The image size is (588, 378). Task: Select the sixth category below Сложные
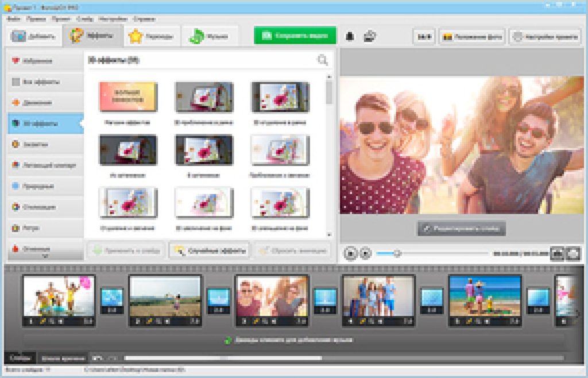coord(45,165)
